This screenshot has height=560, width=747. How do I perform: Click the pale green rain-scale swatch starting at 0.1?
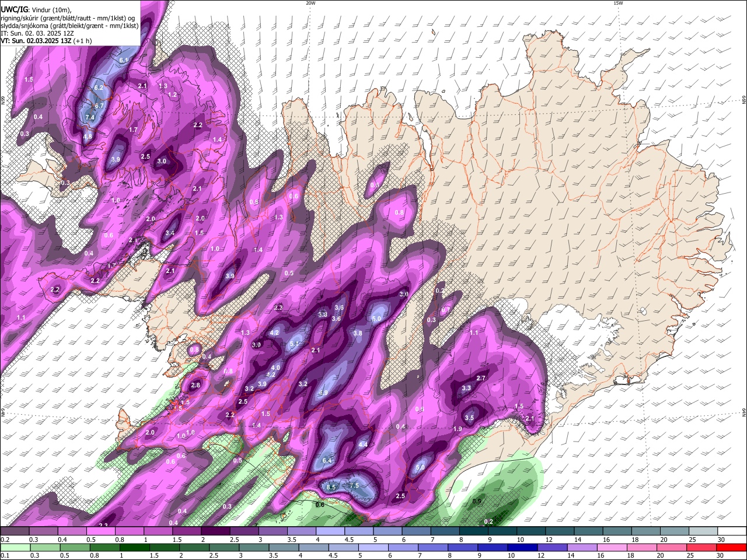pos(15,547)
